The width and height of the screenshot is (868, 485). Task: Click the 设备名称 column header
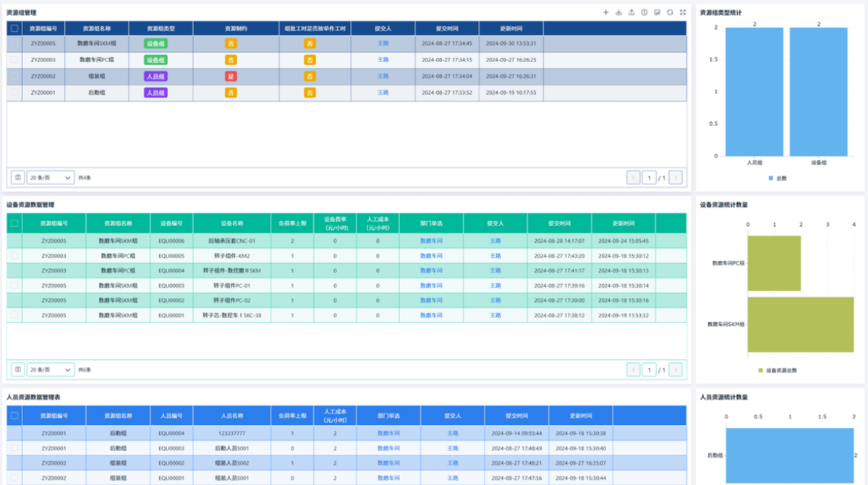tap(231, 223)
